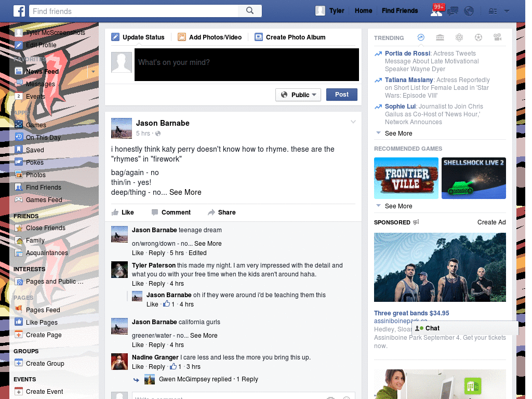Open options chevron on Jason Barnabe's post
This screenshot has height=399, width=532.
click(353, 122)
